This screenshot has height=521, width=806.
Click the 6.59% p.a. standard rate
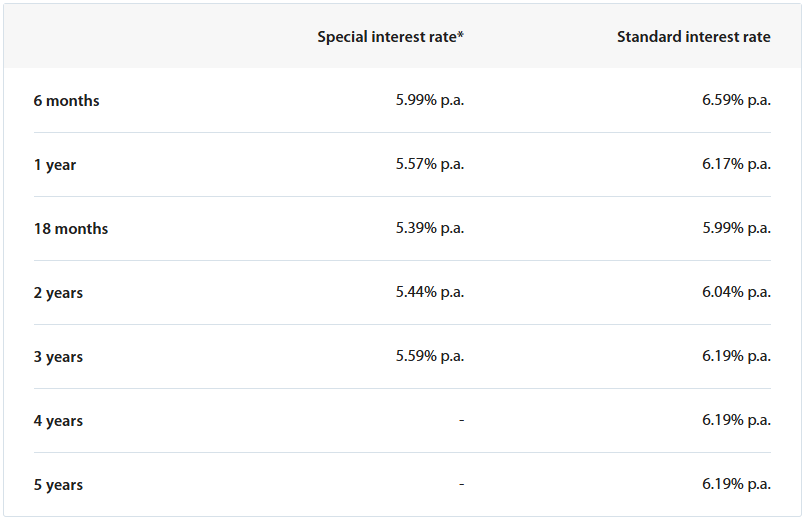pos(736,100)
